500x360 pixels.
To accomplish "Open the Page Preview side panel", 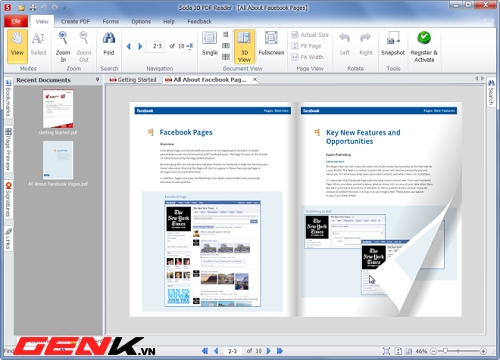I will (x=8, y=149).
